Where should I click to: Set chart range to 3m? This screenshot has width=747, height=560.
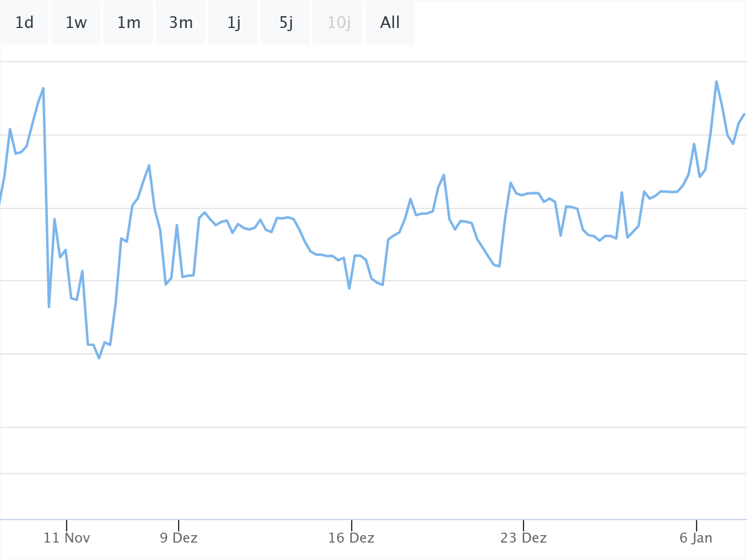(x=181, y=23)
